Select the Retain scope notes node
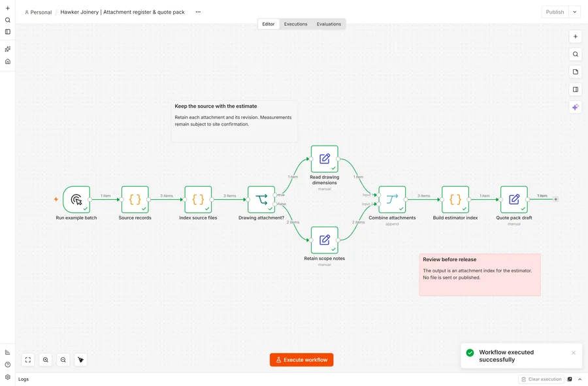588x386 pixels. click(324, 240)
